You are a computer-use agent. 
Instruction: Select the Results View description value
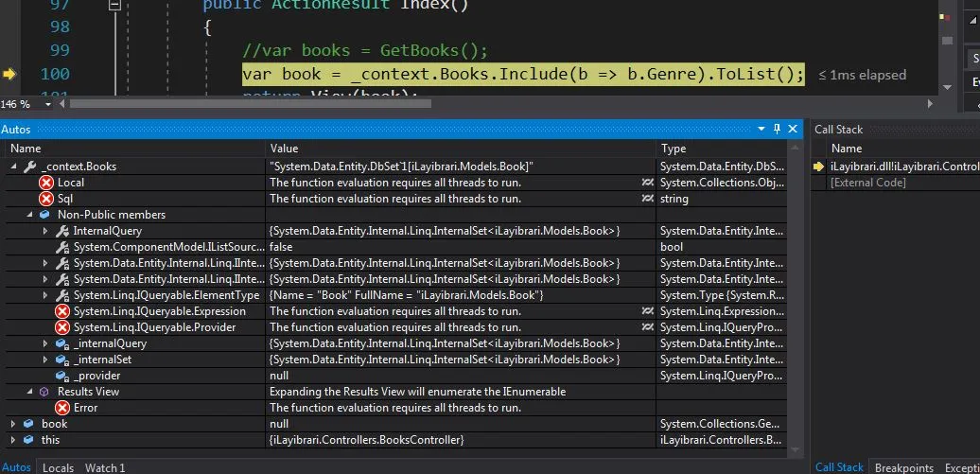tap(460, 392)
